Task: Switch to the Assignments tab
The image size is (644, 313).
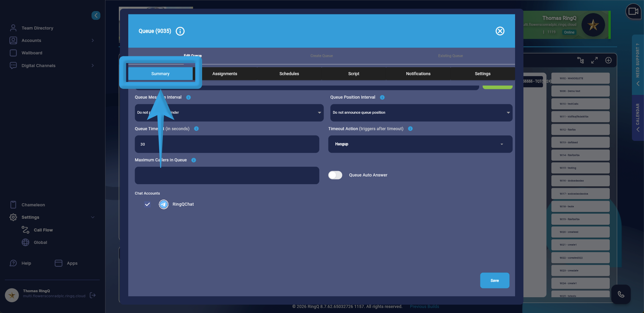Action: pos(225,74)
